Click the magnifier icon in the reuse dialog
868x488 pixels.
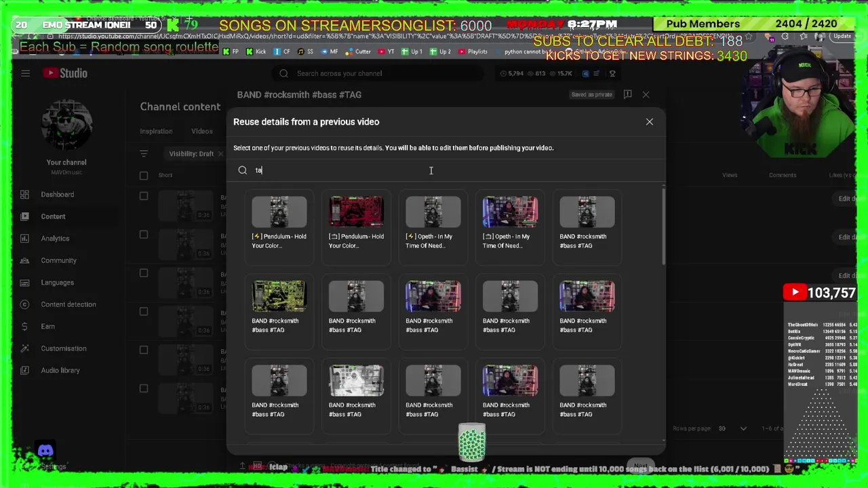[x=243, y=171]
